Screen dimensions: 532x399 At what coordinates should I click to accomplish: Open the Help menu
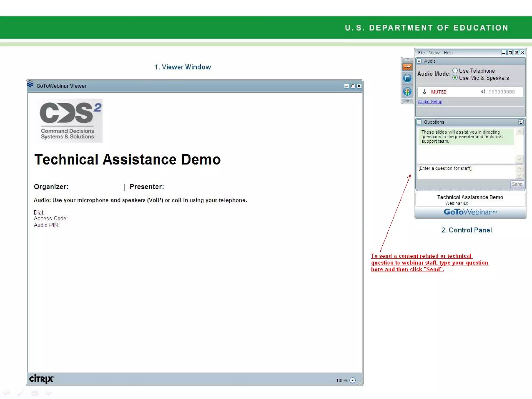[x=448, y=53]
